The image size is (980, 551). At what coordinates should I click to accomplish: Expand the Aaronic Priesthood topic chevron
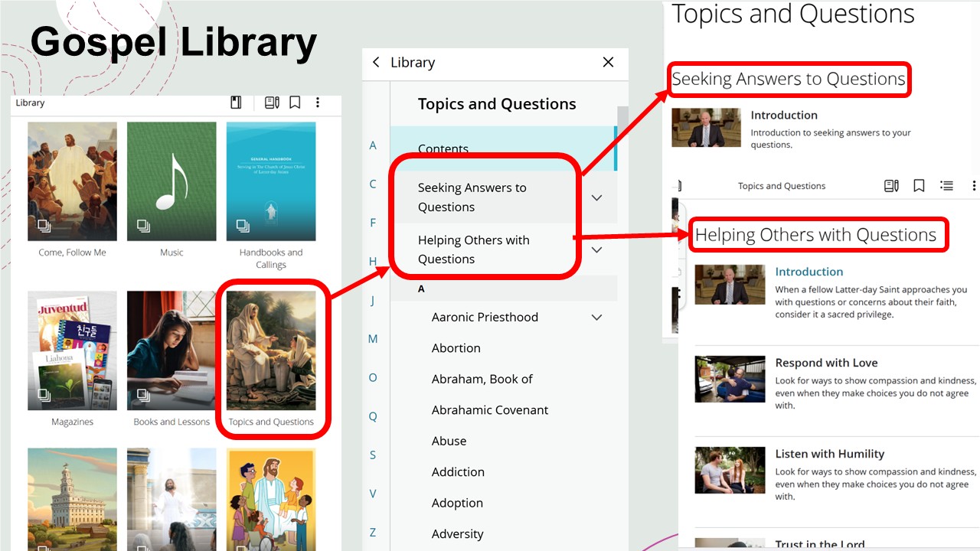pyautogui.click(x=597, y=318)
